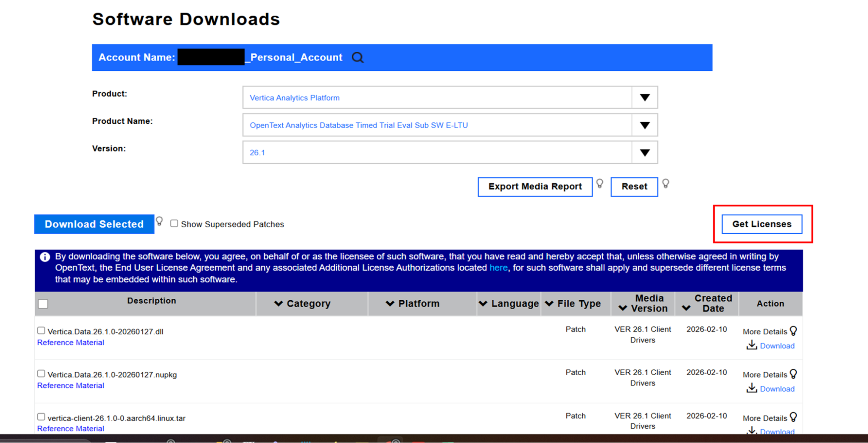Check the Vertica.Data.26.1.0-20260127.dll checkbox
This screenshot has width=868, height=443.
coord(41,331)
